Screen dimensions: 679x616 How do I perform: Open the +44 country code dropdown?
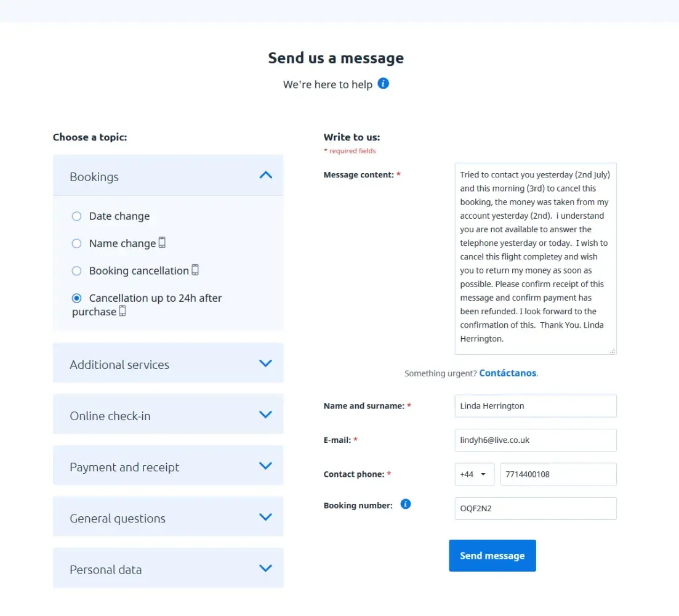(474, 474)
